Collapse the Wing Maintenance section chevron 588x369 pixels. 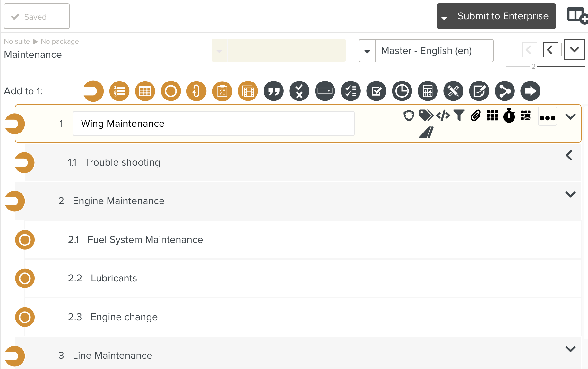(570, 117)
